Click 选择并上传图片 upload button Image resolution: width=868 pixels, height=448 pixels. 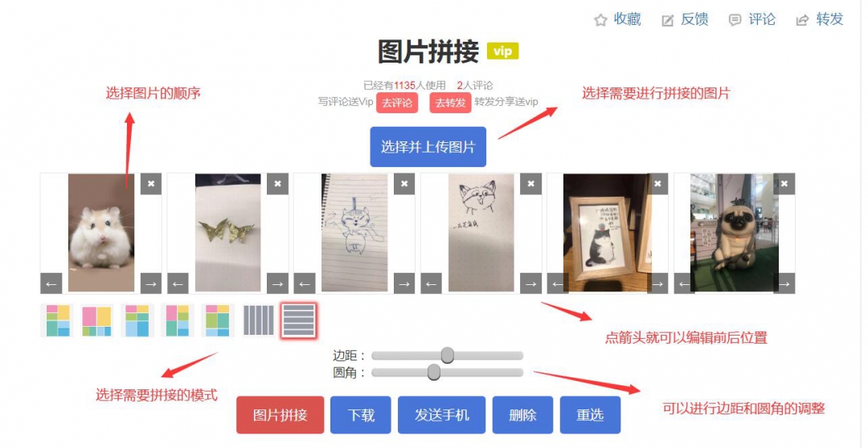click(x=428, y=147)
